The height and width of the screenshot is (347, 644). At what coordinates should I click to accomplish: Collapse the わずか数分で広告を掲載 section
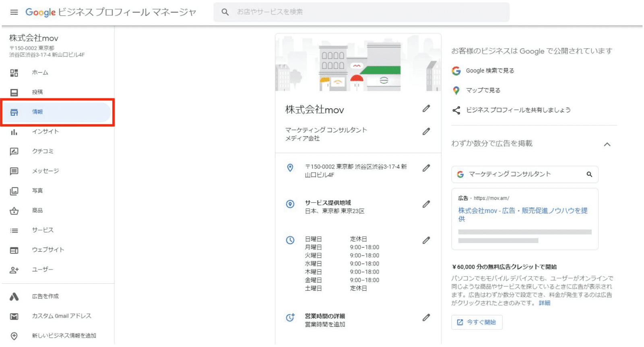click(607, 144)
